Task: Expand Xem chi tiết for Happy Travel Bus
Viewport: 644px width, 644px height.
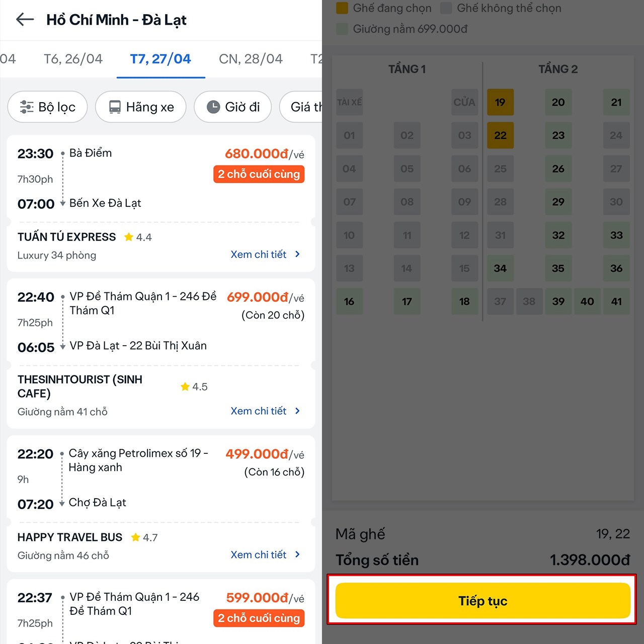Action: pyautogui.click(x=266, y=554)
